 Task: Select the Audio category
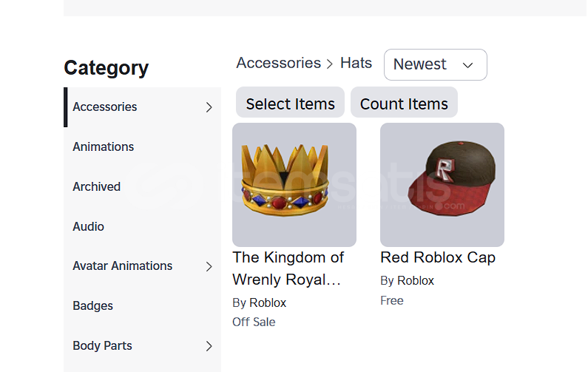pyautogui.click(x=89, y=226)
